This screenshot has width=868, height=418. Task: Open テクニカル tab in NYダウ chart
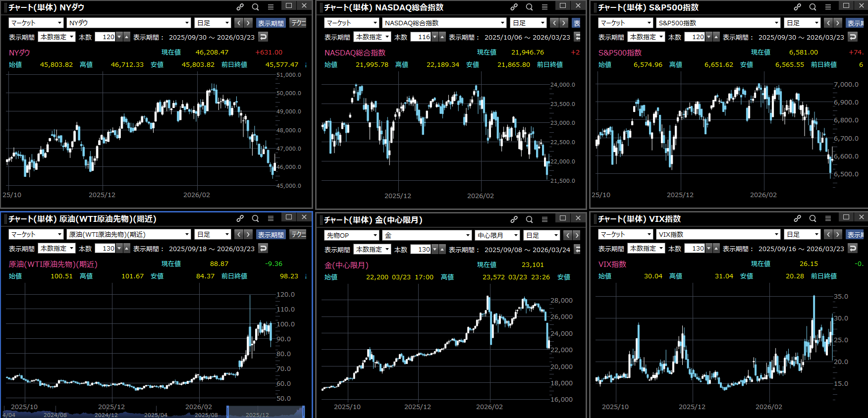[x=298, y=23]
